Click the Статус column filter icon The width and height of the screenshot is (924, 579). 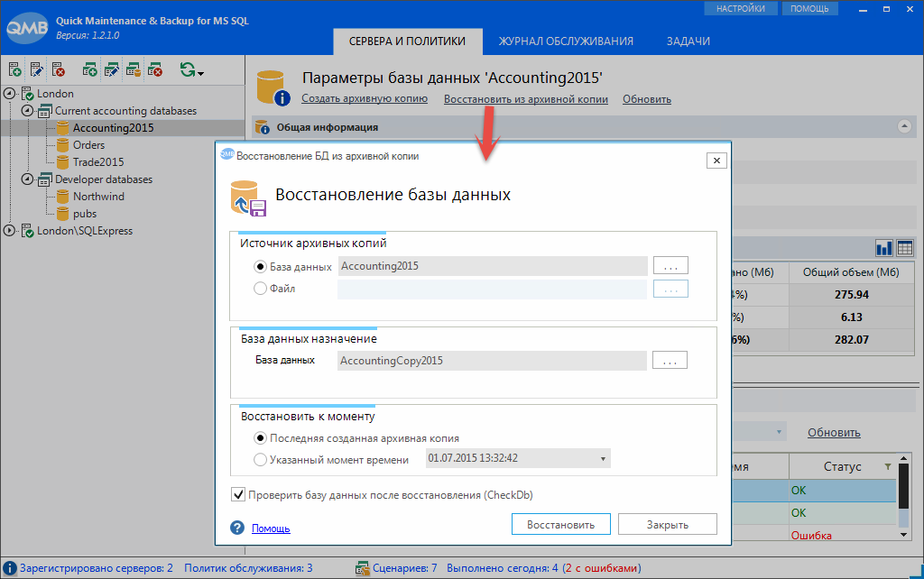pyautogui.click(x=888, y=466)
